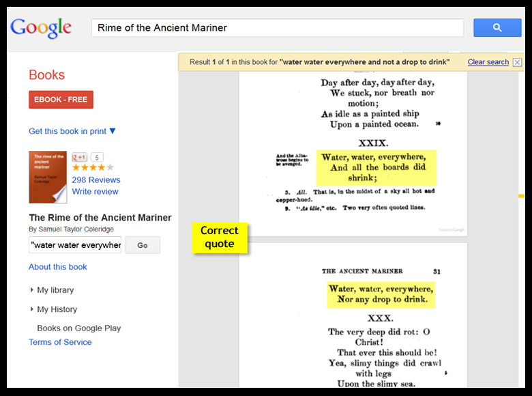Click the Terms of Service link
Viewport: 532px width, 396px height.
click(60, 342)
